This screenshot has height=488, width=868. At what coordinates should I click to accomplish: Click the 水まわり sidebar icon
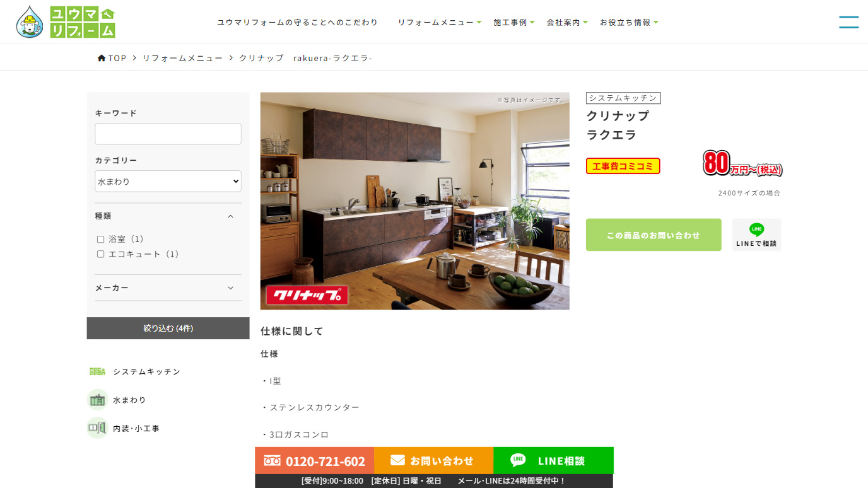click(97, 400)
